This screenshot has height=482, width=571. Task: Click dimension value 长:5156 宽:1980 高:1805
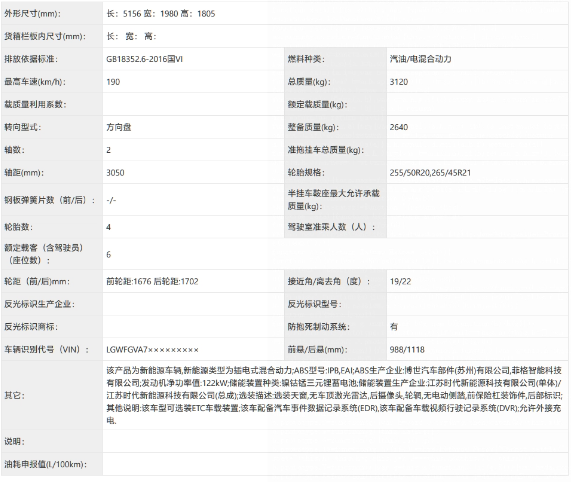161,14
